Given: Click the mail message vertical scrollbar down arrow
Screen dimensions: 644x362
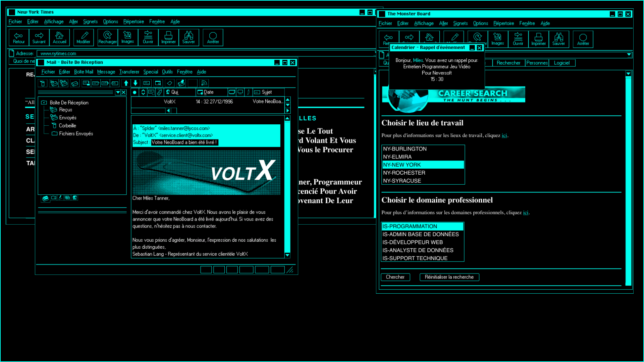Looking at the screenshot, I should pyautogui.click(x=287, y=255).
